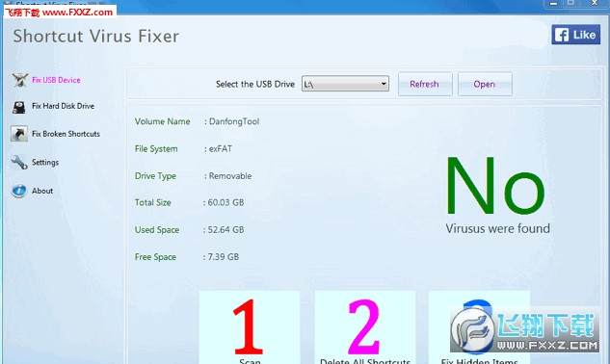Expand the USB Drive dropdown showing L:\
The width and height of the screenshot is (610, 364).
[345, 84]
